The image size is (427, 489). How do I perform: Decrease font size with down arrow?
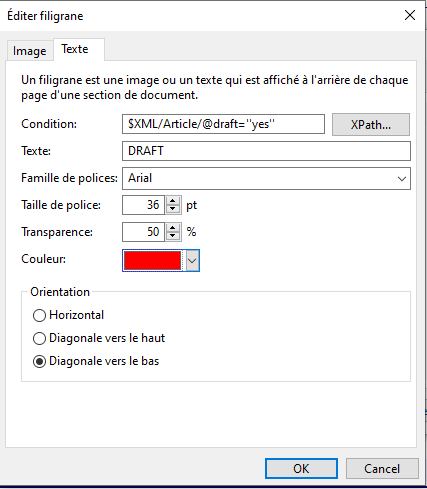pos(173,209)
